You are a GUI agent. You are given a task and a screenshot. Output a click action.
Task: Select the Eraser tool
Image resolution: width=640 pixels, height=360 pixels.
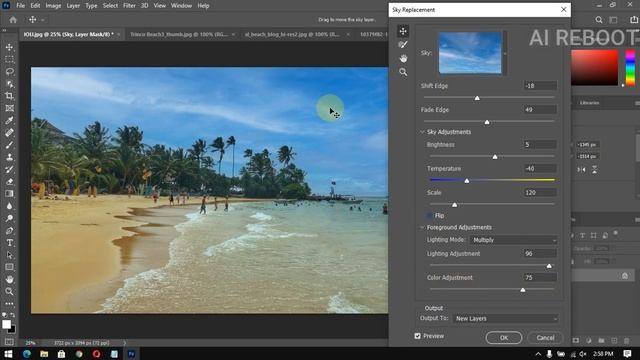coord(9,182)
